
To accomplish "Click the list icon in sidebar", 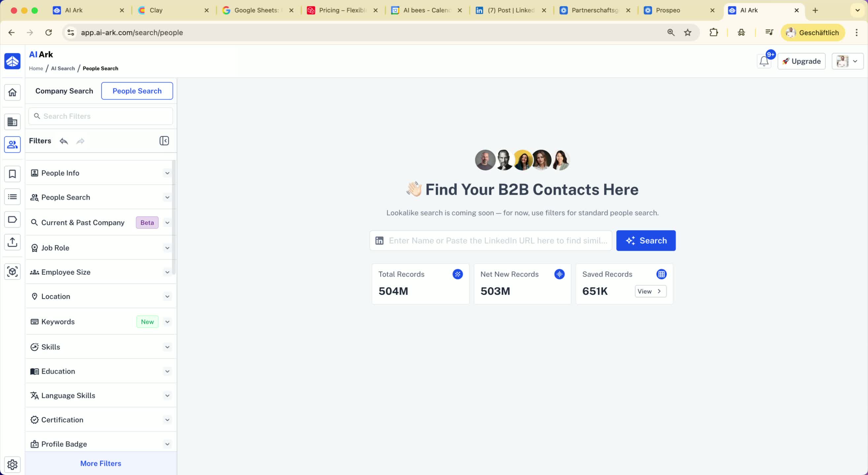I will (13, 197).
